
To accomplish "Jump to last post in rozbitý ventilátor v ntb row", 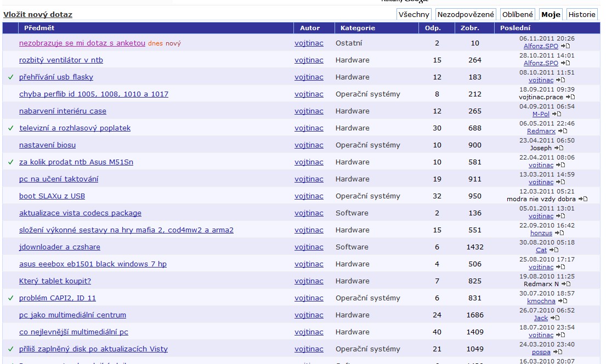I will click(x=565, y=63).
